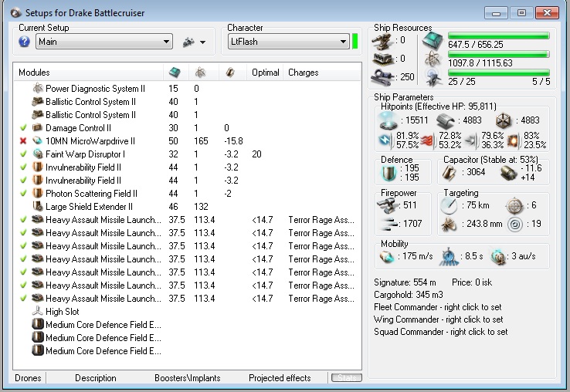The image size is (570, 392).
Task: Click the Power Diagnostic System II icon
Action: click(37, 89)
